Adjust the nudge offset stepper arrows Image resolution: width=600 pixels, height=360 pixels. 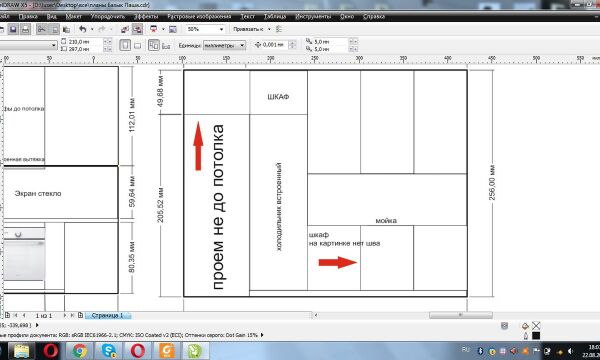pos(292,45)
